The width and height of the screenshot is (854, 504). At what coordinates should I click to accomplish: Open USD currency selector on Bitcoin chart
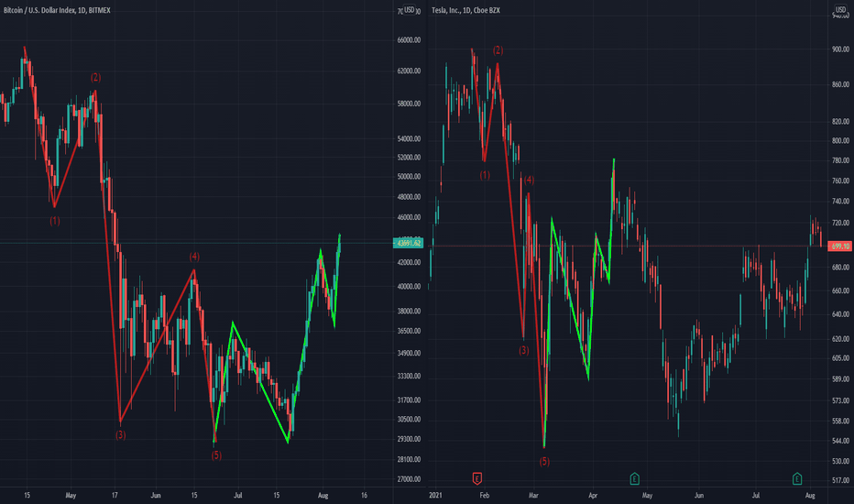pyautogui.click(x=409, y=10)
